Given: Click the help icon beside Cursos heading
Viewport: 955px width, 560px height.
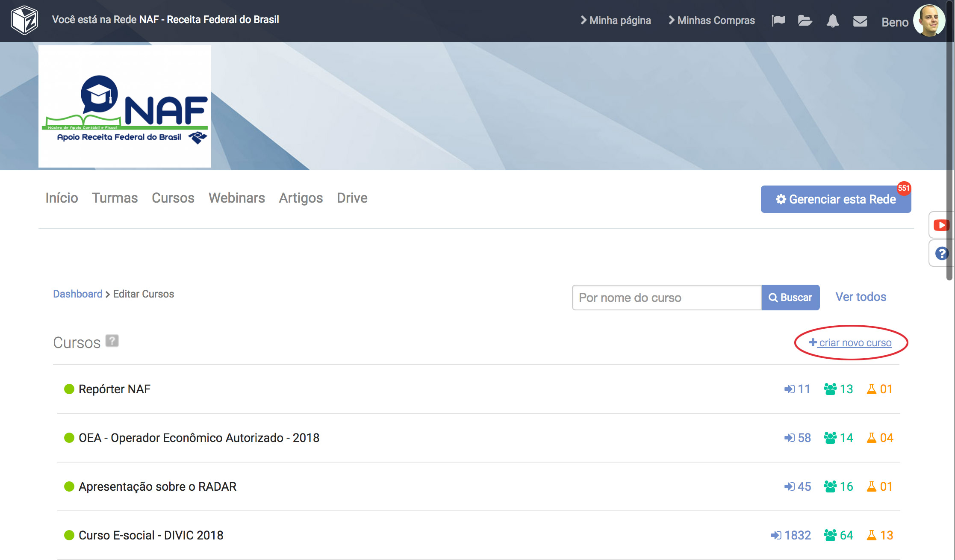Looking at the screenshot, I should tap(112, 341).
